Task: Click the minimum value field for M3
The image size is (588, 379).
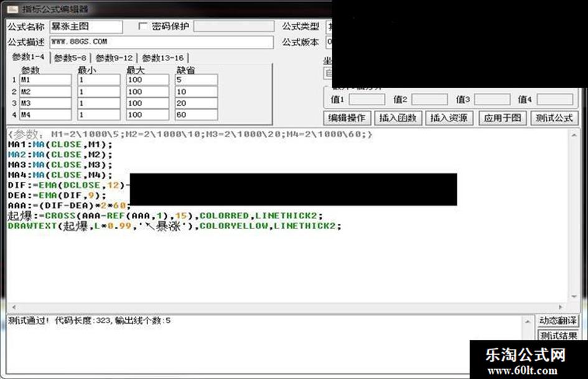Action: click(x=99, y=103)
